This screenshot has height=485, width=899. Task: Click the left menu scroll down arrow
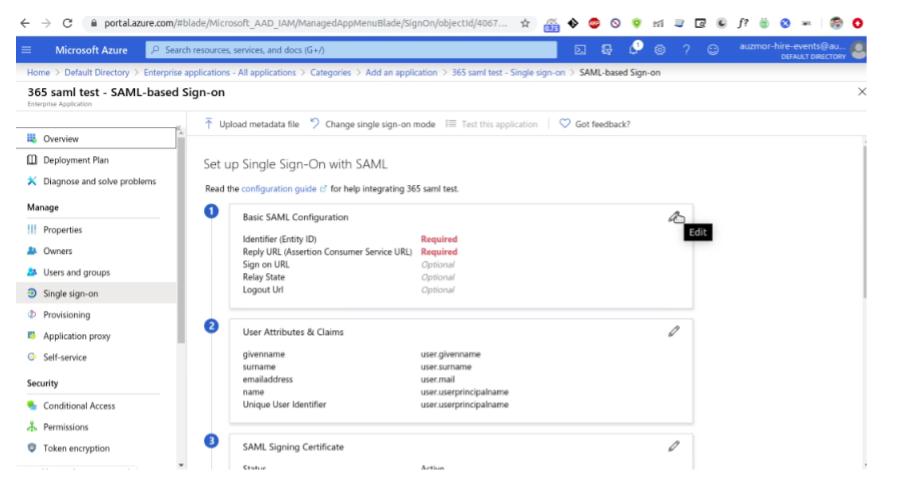click(181, 465)
